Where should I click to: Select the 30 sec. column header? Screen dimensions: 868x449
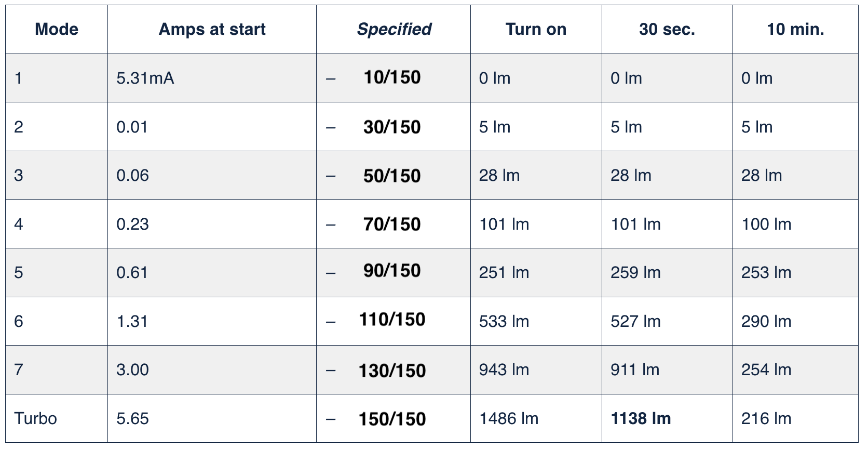667,29
